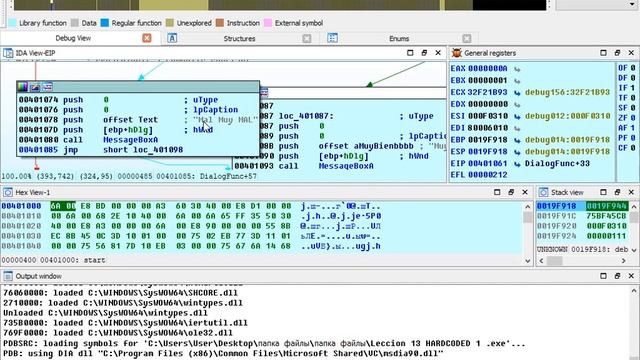Close the Structures tab
Screen dimensions: 640x360
(x=307, y=38)
